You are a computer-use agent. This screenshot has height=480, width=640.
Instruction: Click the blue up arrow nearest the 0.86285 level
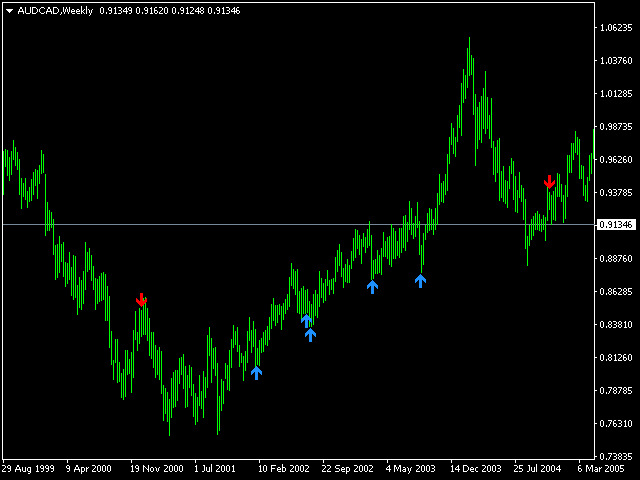[x=372, y=287]
